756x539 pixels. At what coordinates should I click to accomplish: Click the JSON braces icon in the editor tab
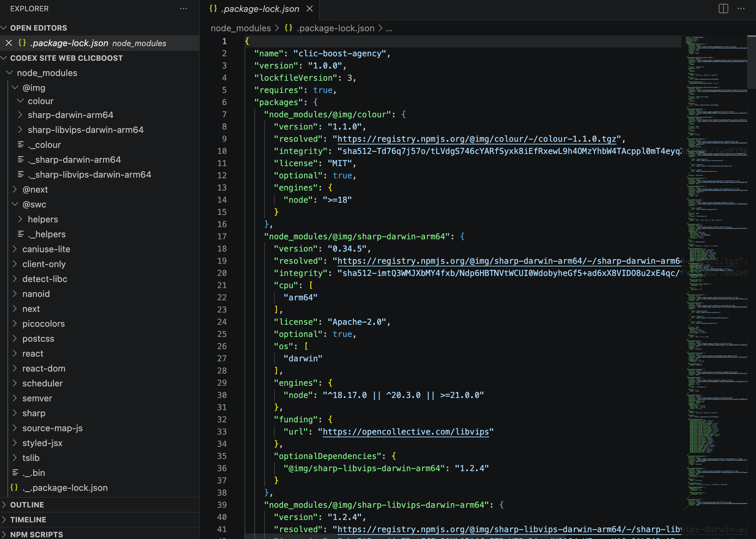(x=213, y=9)
